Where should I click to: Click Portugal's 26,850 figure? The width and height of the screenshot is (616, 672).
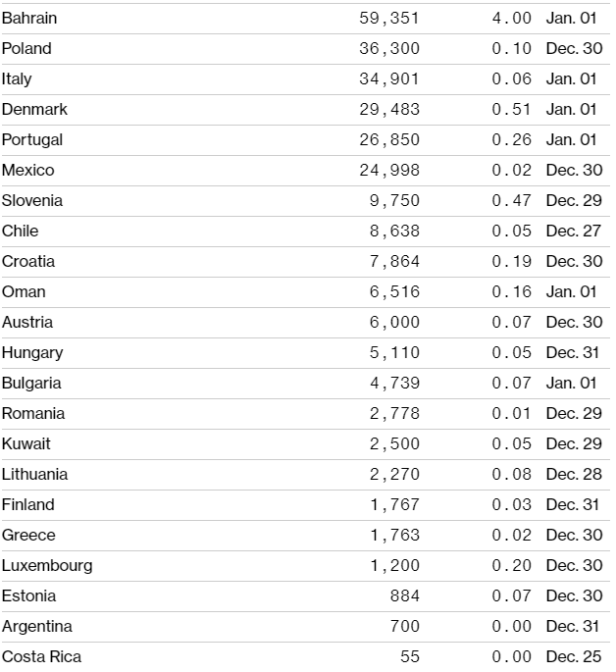coord(389,139)
